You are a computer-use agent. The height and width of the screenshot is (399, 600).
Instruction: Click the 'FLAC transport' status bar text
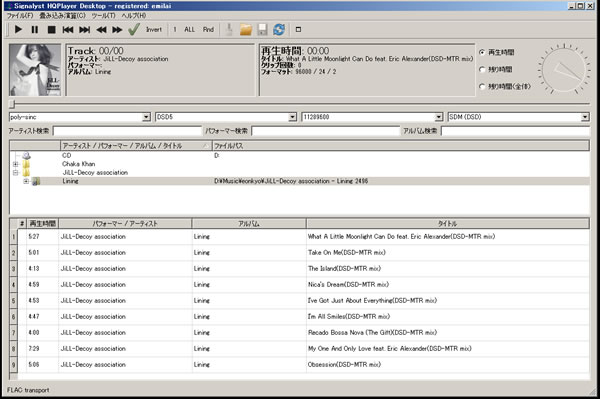point(28,390)
